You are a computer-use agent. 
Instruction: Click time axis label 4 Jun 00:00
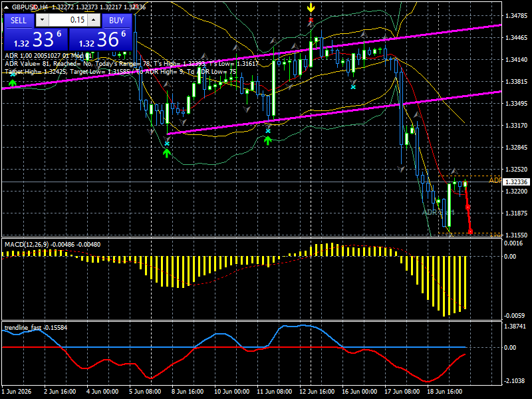(102, 391)
